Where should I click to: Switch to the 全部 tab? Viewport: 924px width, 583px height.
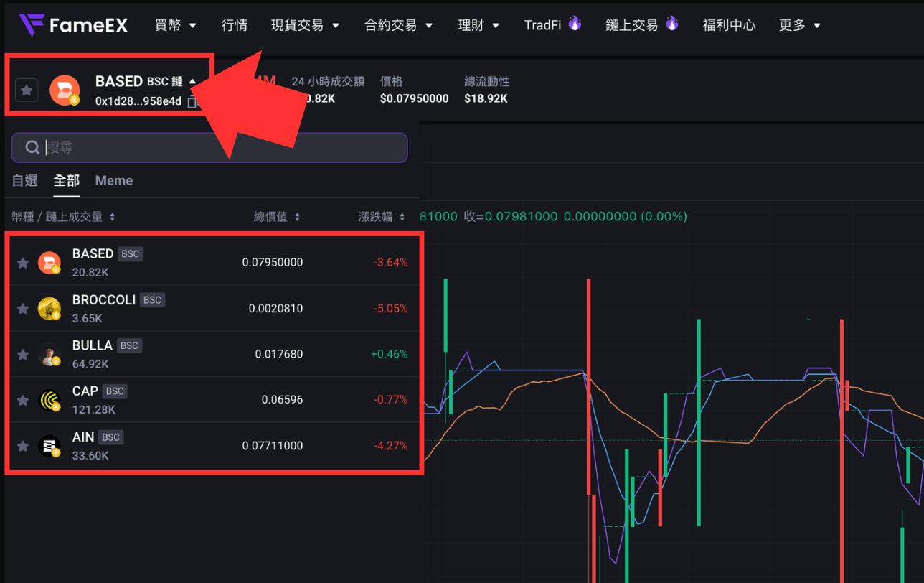coord(67,181)
